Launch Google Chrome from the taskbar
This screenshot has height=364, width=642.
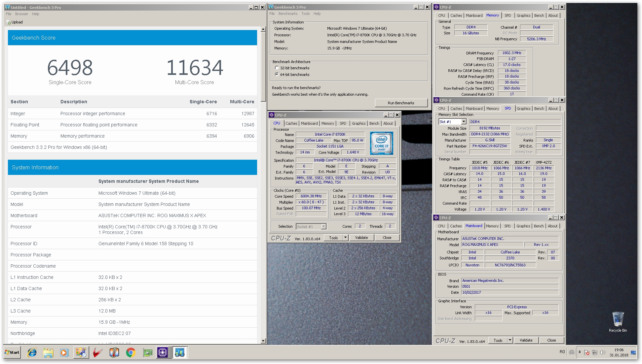pyautogui.click(x=131, y=352)
